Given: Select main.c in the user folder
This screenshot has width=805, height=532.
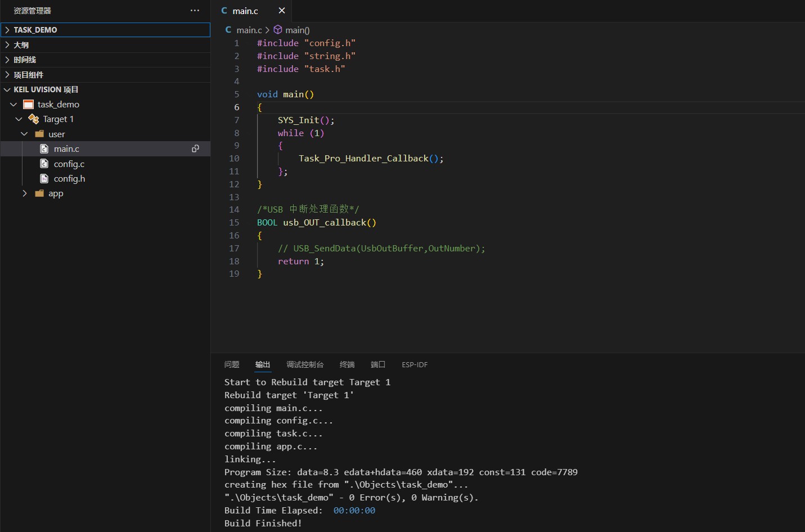Looking at the screenshot, I should [66, 148].
